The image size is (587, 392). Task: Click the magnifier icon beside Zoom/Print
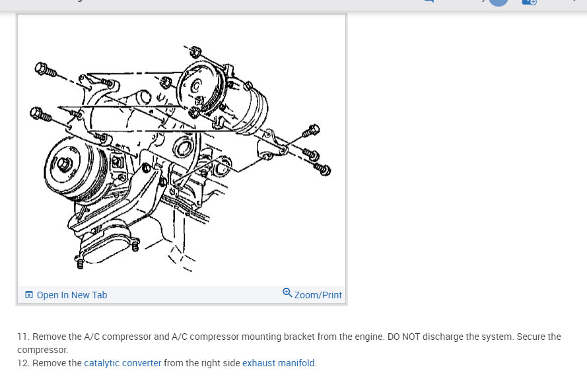click(287, 292)
